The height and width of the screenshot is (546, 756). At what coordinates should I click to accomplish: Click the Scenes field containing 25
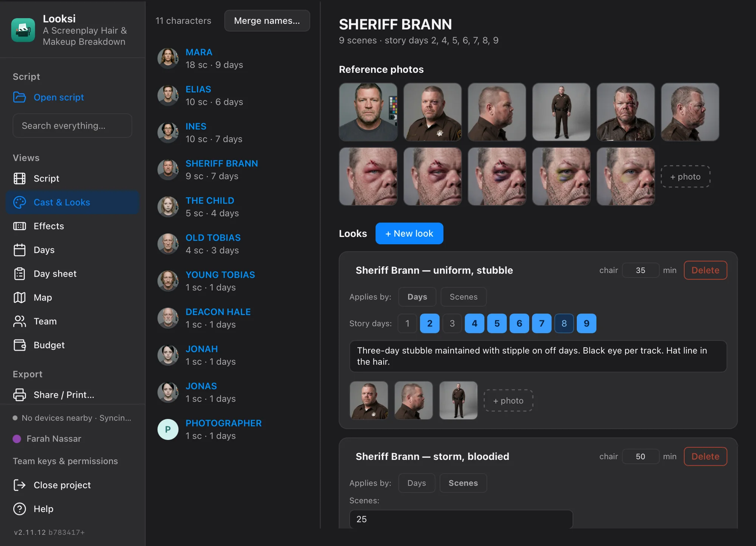(x=461, y=519)
